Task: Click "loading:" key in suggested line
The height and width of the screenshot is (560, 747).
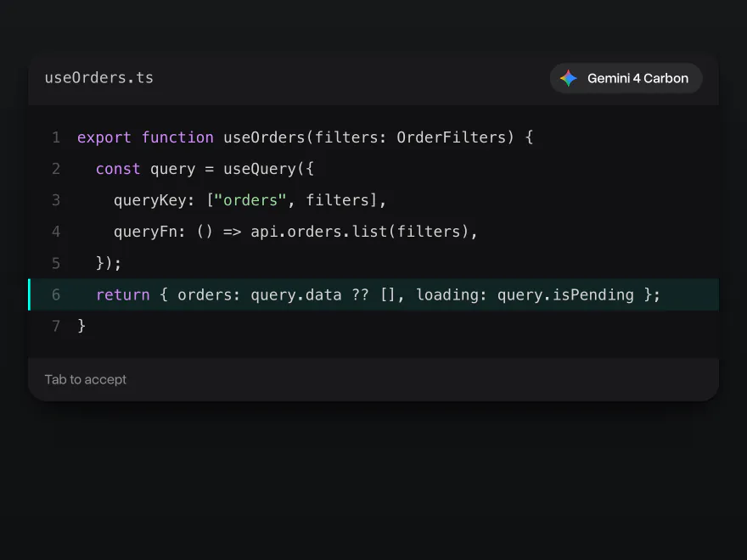Action: (452, 294)
